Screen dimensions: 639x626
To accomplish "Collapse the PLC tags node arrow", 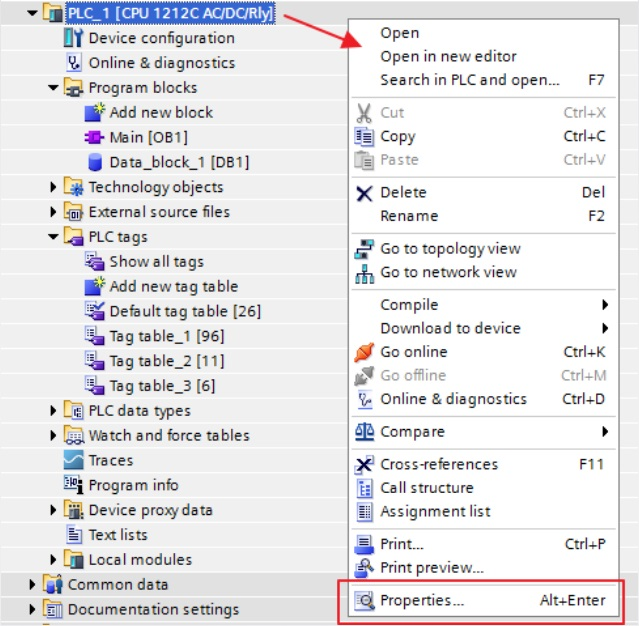I will 53,236.
